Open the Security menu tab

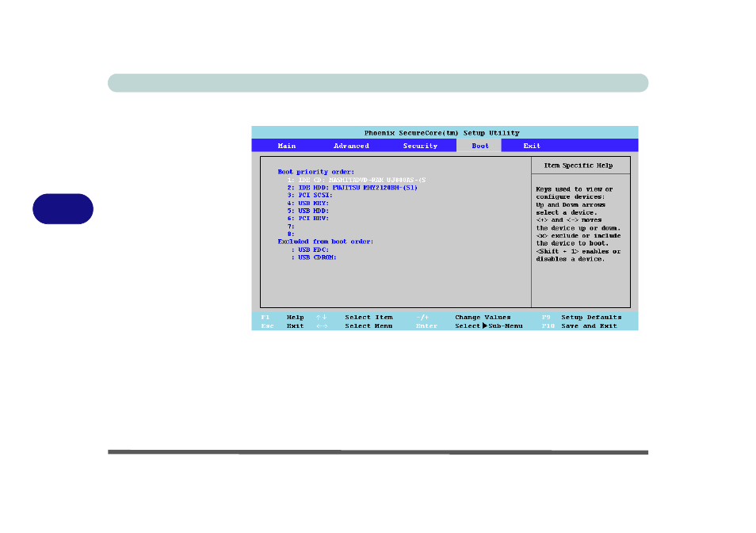(420, 146)
